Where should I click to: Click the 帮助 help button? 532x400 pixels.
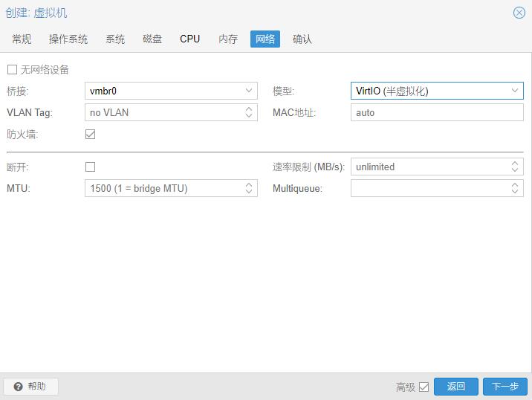pyautogui.click(x=30, y=387)
